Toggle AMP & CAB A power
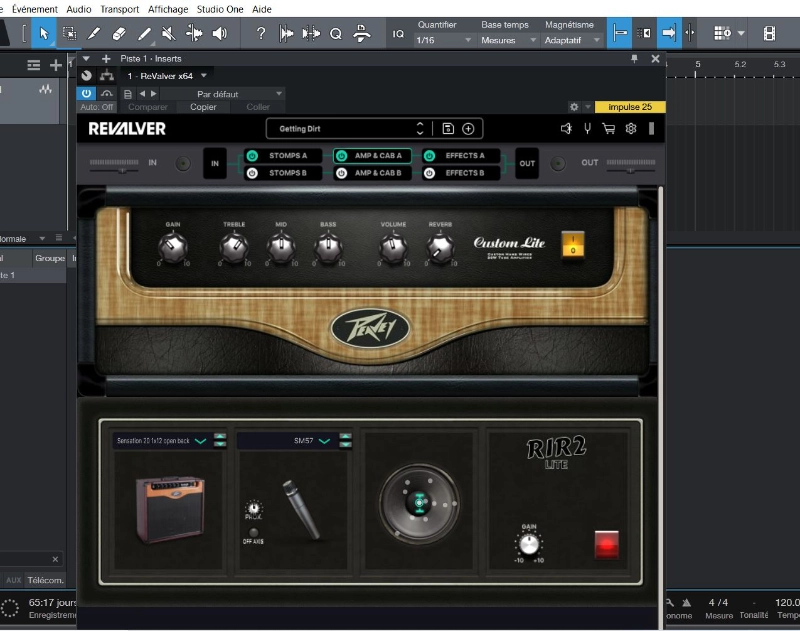The image size is (800, 631). [341, 156]
